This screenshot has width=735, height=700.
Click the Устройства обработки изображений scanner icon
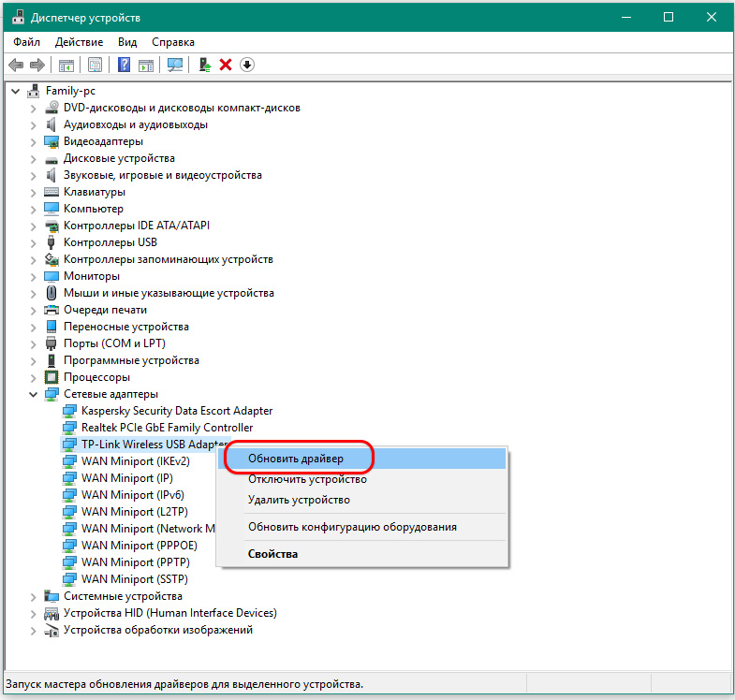click(51, 630)
